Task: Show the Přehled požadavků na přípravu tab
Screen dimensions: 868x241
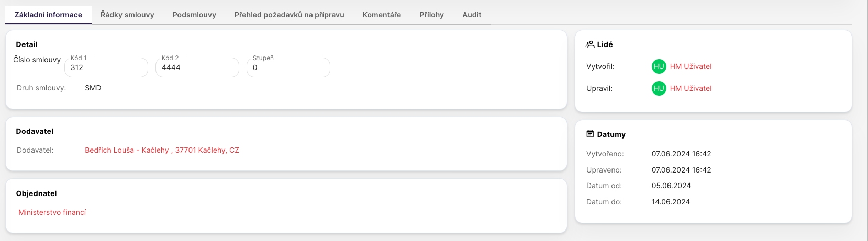Action: (x=289, y=15)
